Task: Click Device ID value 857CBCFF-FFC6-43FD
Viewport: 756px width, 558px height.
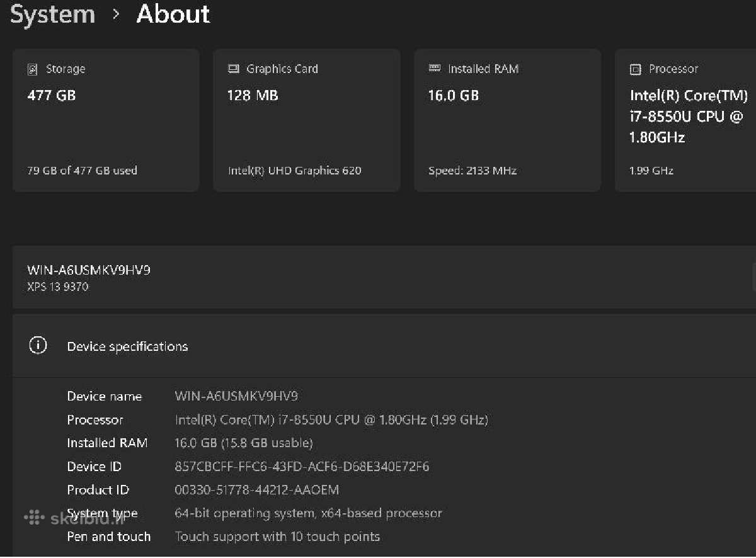Action: coord(302,467)
